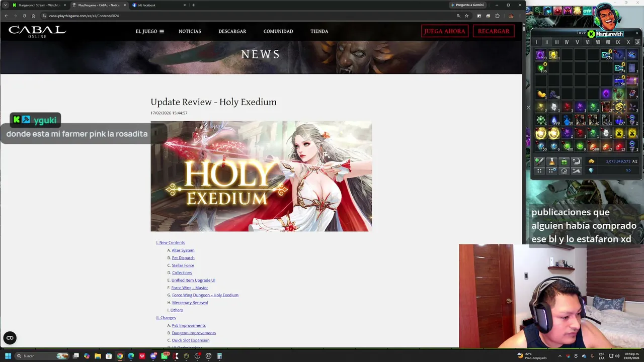Open the live chat bubble icon
This screenshot has height=362, width=644.
coord(10,338)
